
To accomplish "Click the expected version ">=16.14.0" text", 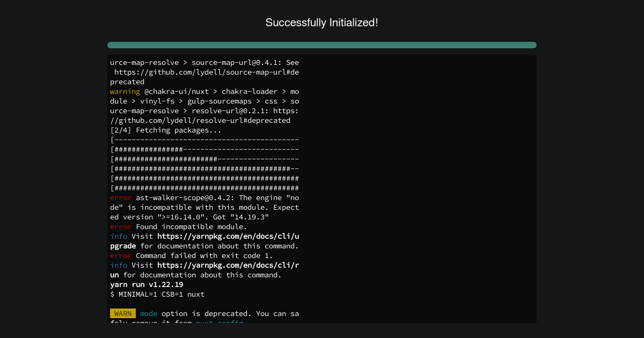I will pos(181,217).
